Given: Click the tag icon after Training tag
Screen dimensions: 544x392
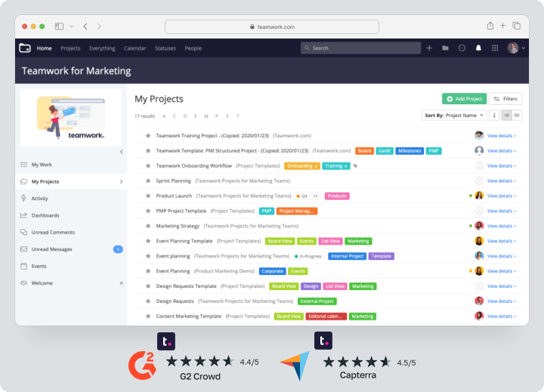Looking at the screenshot, I should point(355,166).
